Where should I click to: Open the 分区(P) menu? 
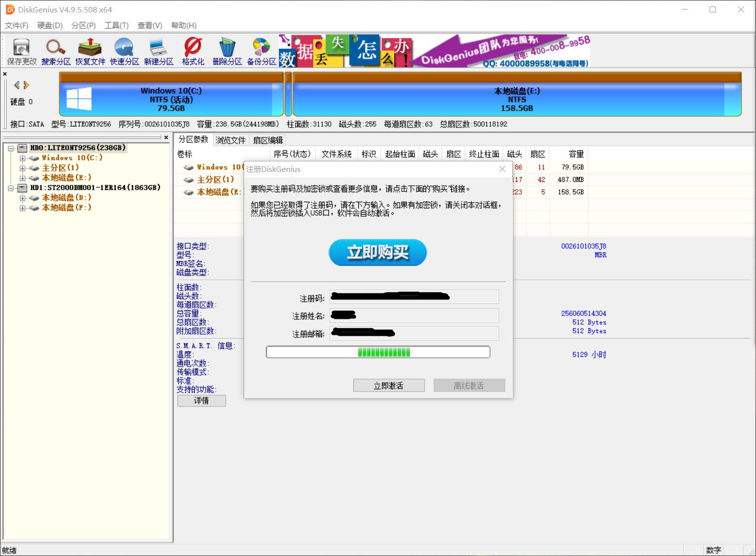coord(83,25)
